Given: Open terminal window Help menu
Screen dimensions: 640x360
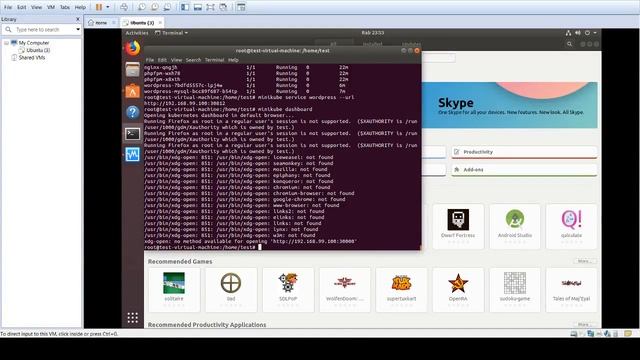Looking at the screenshot, I should [x=233, y=60].
